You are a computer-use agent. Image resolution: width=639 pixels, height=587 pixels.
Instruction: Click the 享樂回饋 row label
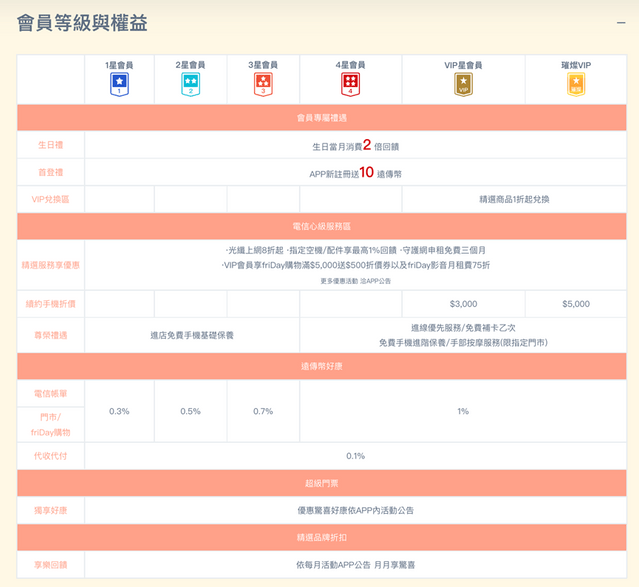coord(51,565)
